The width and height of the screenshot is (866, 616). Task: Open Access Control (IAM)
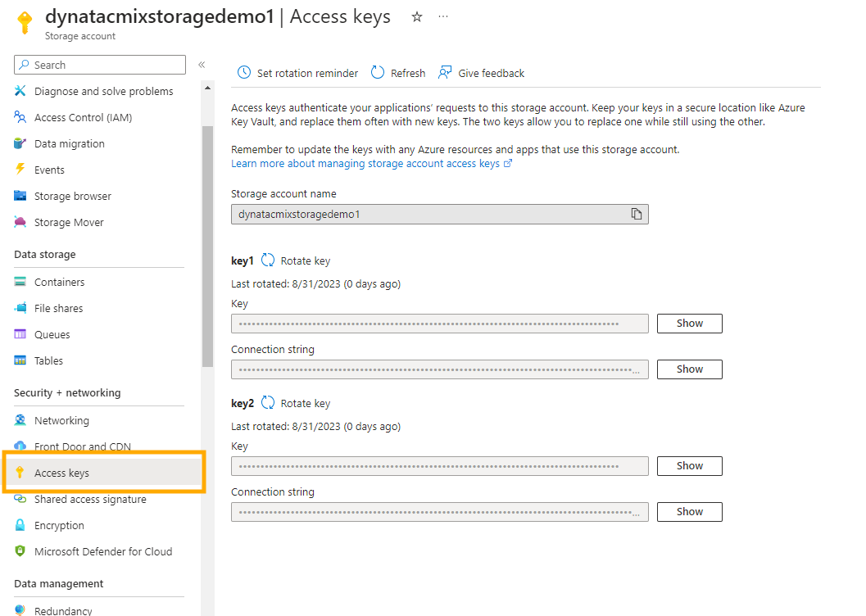pos(84,118)
